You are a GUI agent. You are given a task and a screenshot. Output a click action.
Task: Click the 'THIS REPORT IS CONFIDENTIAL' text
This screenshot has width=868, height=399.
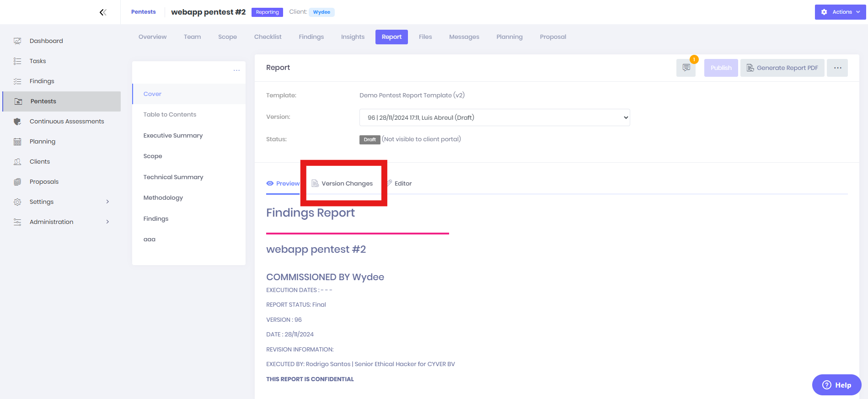310,379
